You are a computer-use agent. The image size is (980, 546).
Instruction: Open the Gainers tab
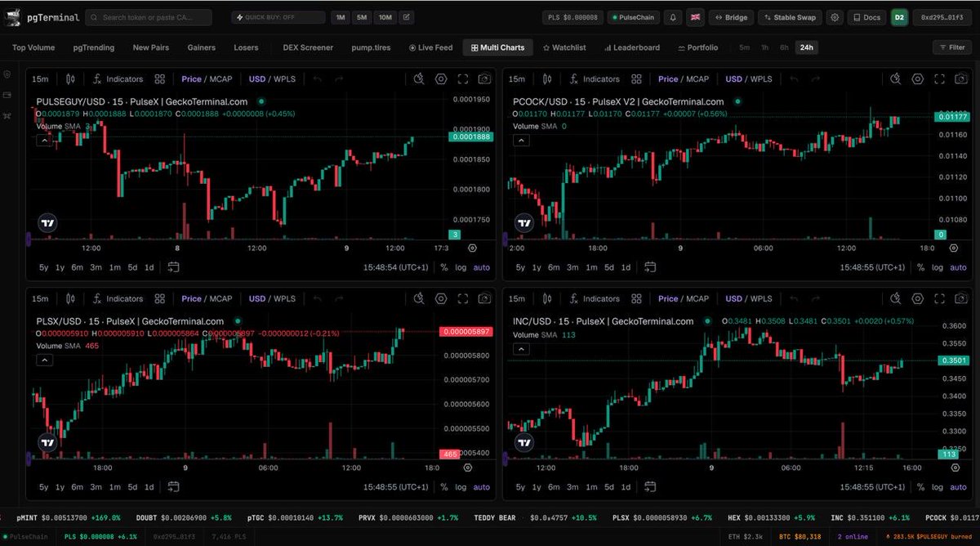pos(201,47)
